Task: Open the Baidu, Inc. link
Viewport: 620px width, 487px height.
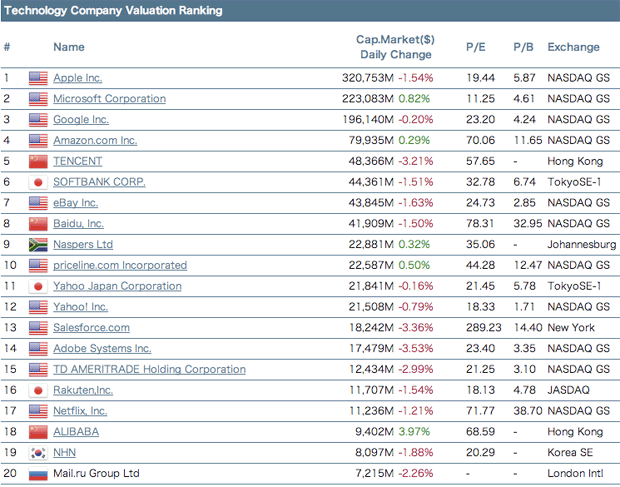Action: pos(78,224)
